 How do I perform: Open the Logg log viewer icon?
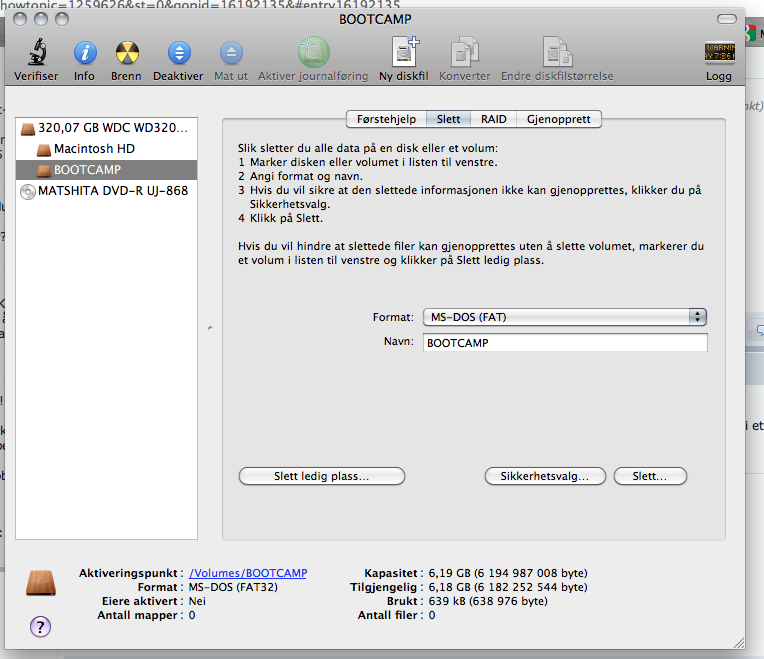coord(719,52)
